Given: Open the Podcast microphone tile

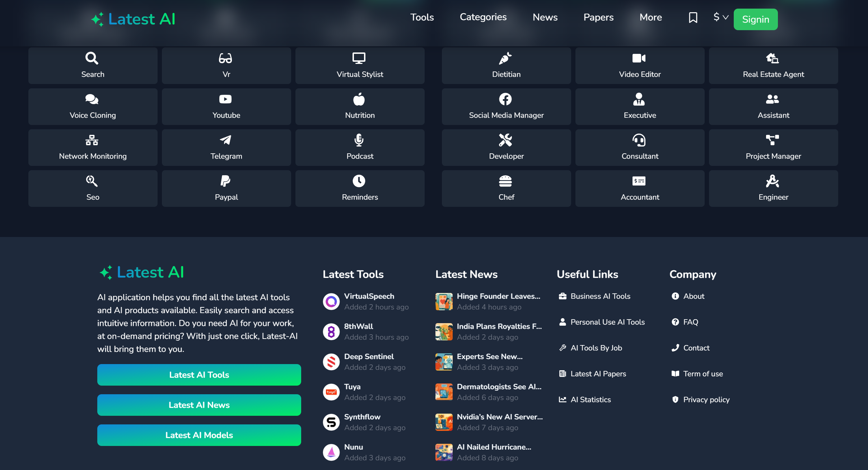Looking at the screenshot, I should point(360,148).
